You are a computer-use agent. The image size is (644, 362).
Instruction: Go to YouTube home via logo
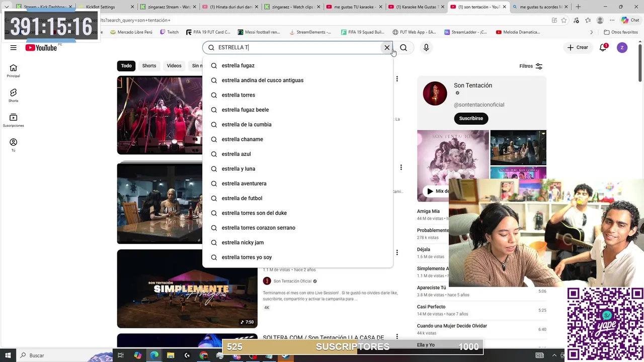pos(41,48)
